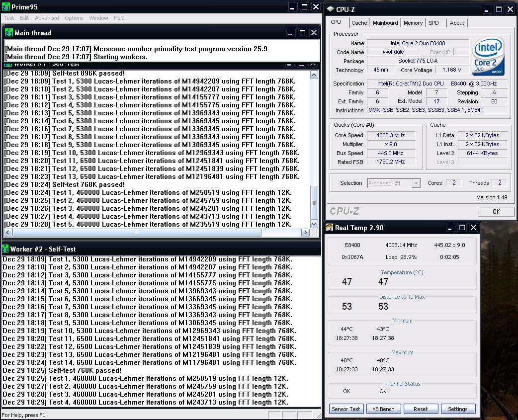Click the Reset button in Real Temp
This screenshot has height=420, width=518.
coord(421,409)
